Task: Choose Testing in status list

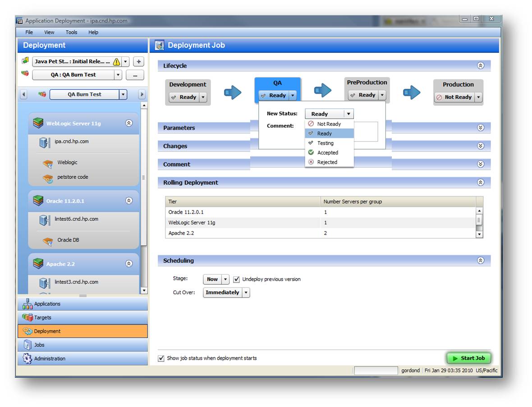Action: pyautogui.click(x=329, y=143)
